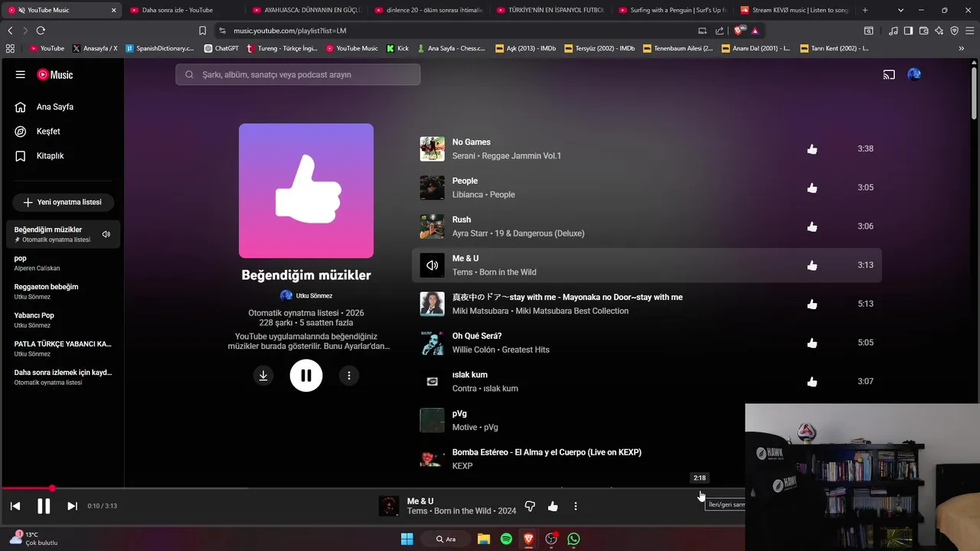Skip to previous track
The image size is (980, 551).
point(15,506)
